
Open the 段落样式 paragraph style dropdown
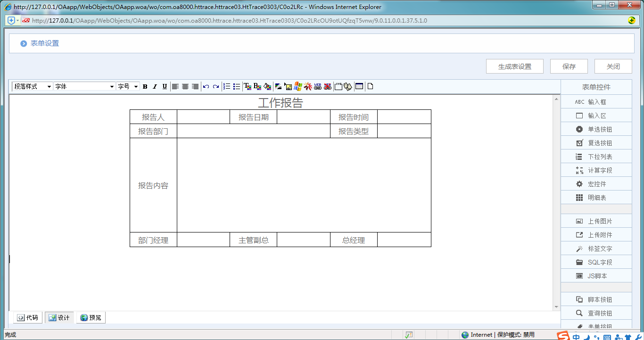[x=32, y=87]
